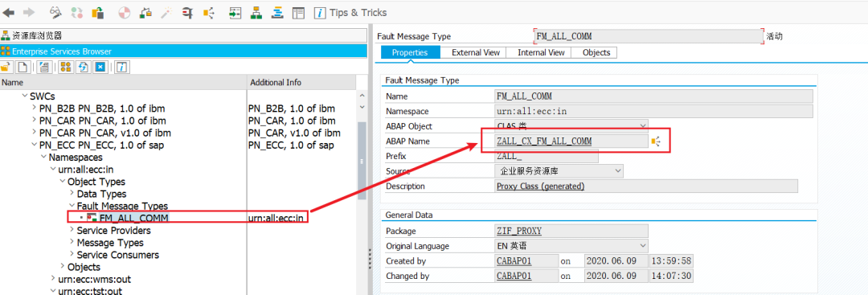Click the forward arrow icon

point(30,12)
